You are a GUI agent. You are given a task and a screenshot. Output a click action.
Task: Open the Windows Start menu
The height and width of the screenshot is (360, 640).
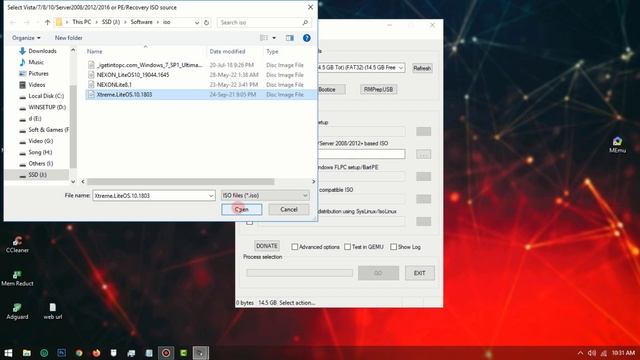8,353
